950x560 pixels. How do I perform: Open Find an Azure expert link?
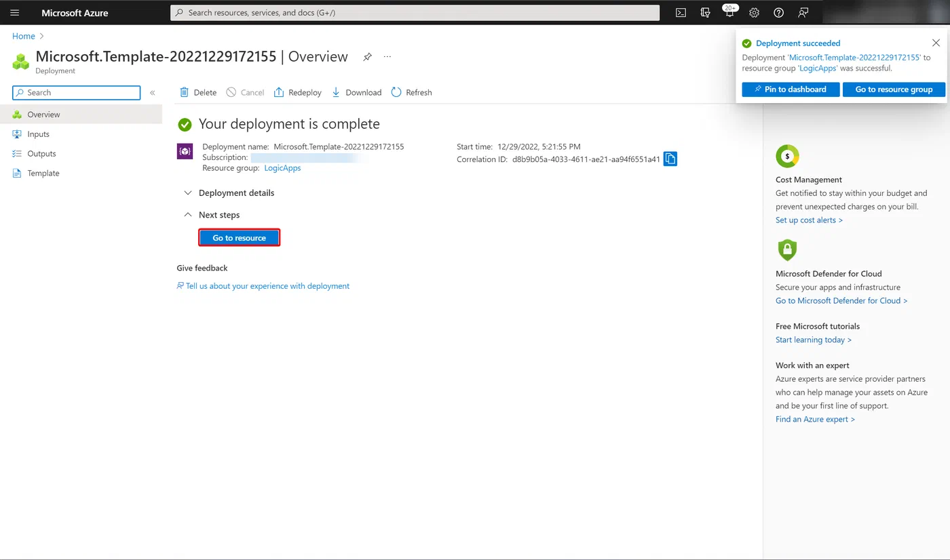point(815,420)
